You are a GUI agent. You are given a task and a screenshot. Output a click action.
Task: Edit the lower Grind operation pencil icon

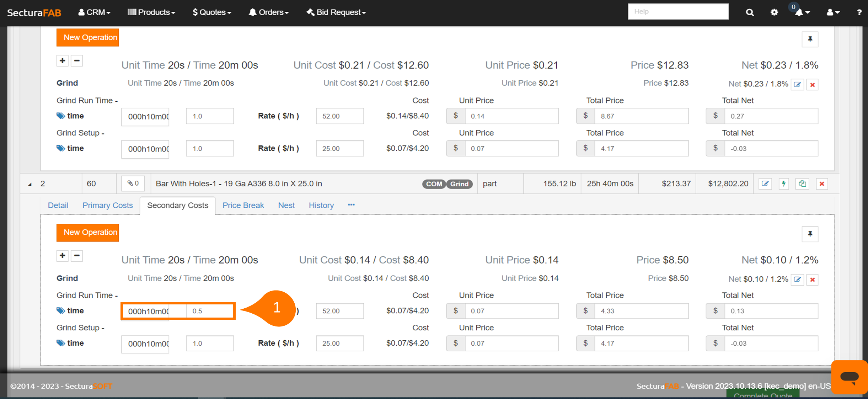point(798,280)
